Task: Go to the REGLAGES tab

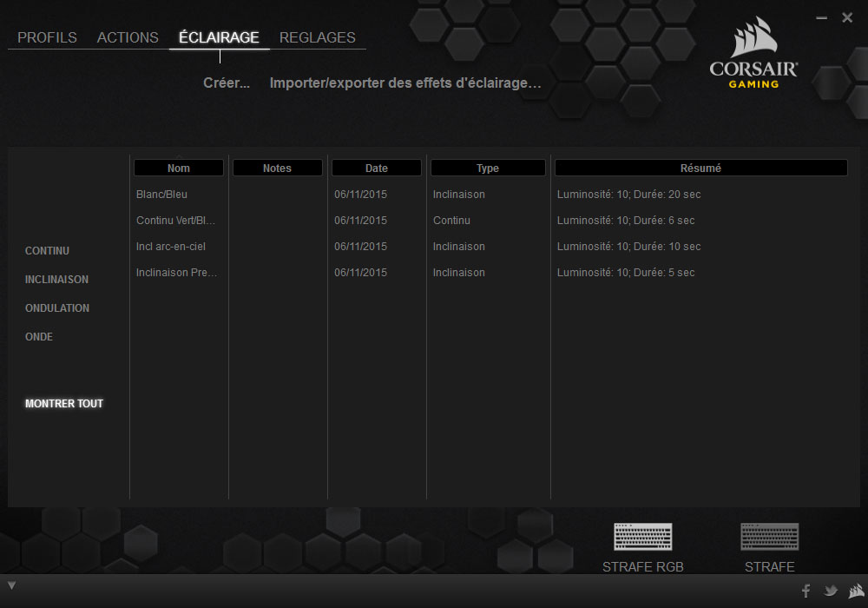Action: click(x=317, y=37)
